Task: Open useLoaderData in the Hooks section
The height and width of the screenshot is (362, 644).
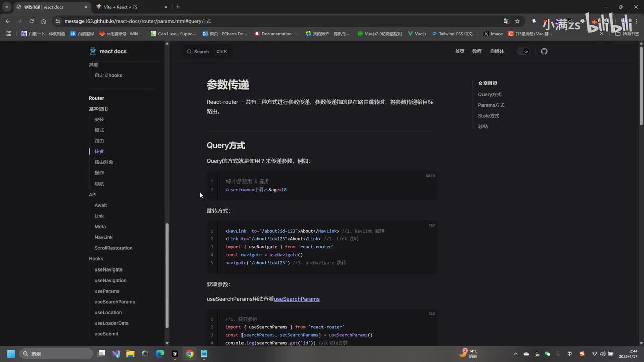Action: pos(111,323)
